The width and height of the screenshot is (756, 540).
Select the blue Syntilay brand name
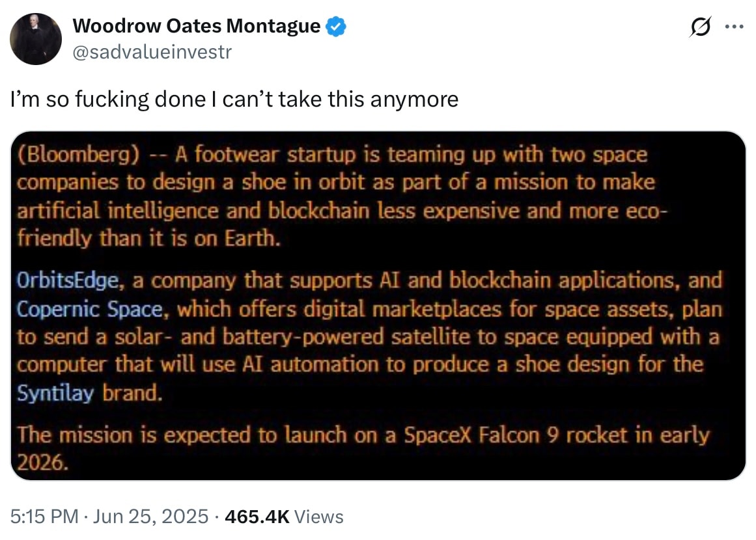56,393
